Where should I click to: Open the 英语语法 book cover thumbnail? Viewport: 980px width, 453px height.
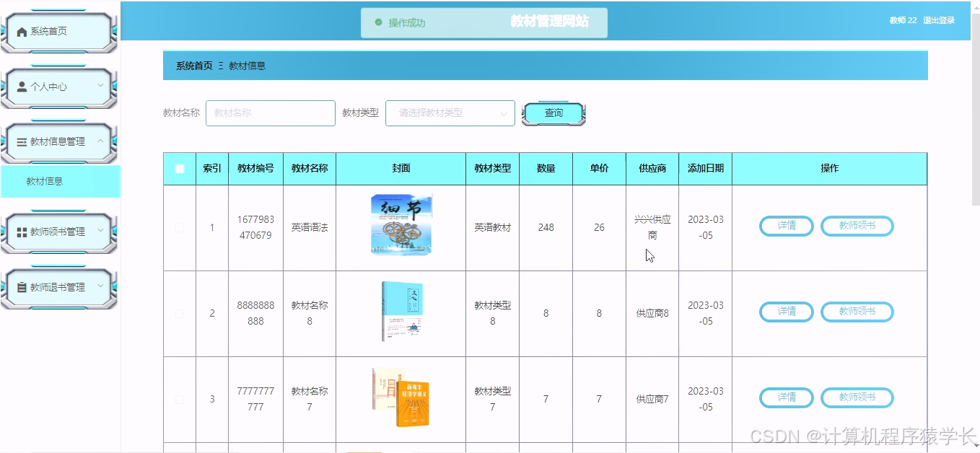tap(401, 224)
